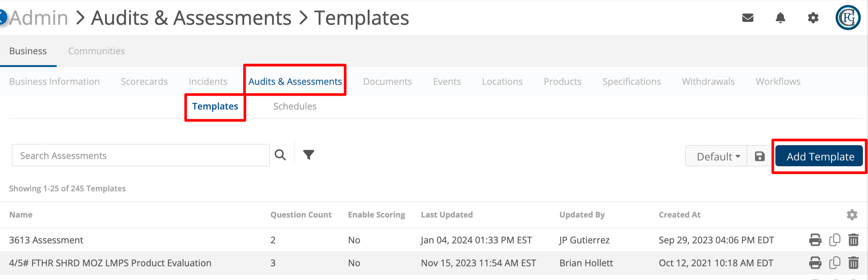Print the 3613 Assessment template

pyautogui.click(x=815, y=240)
